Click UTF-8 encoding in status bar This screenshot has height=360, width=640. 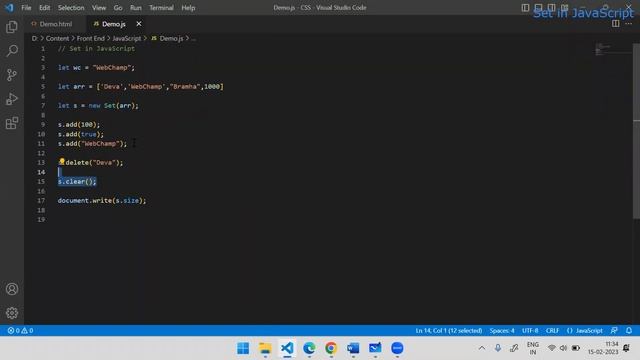click(x=530, y=331)
